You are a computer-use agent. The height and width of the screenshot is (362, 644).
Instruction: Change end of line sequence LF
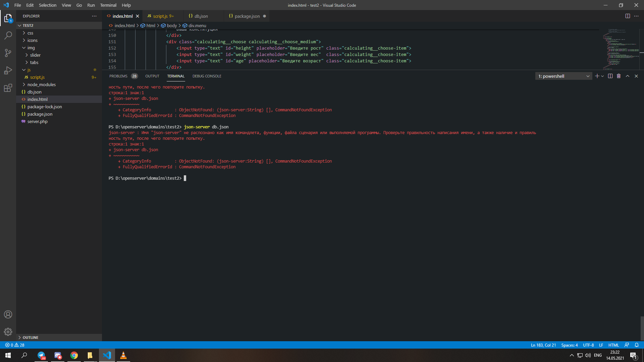[601, 345]
